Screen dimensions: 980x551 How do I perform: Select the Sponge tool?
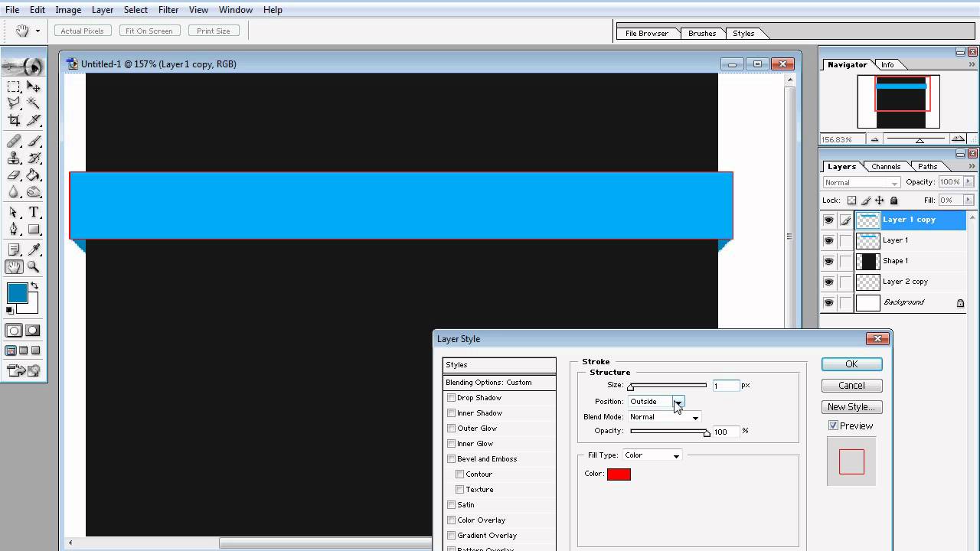tap(34, 192)
